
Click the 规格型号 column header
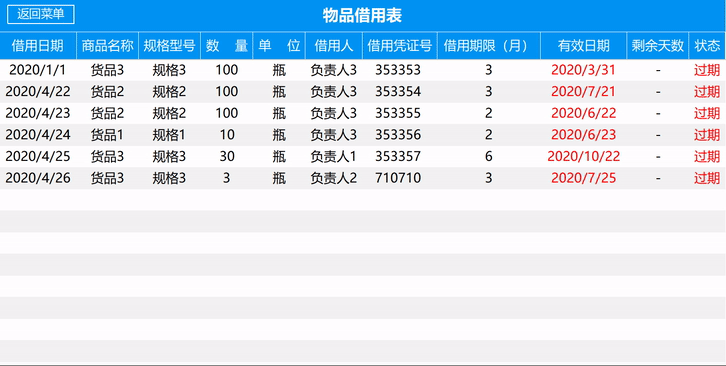(169, 45)
